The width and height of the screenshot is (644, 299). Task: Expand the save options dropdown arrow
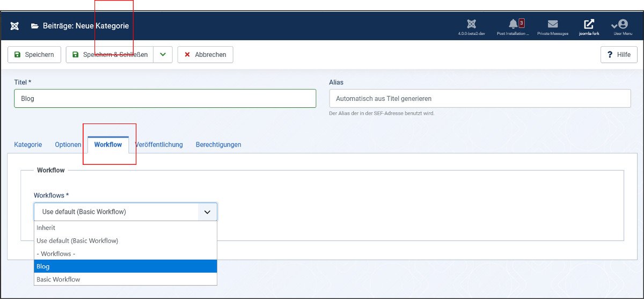(163, 54)
